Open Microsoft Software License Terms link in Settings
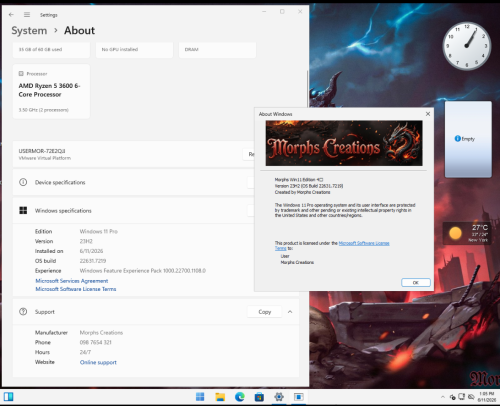The width and height of the screenshot is (500, 406). [76, 289]
